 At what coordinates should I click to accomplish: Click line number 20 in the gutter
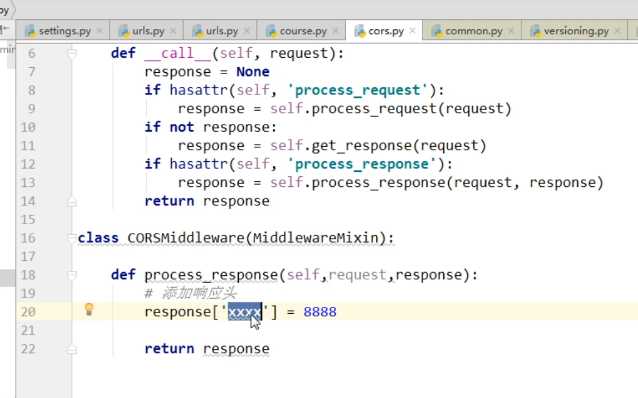(28, 312)
